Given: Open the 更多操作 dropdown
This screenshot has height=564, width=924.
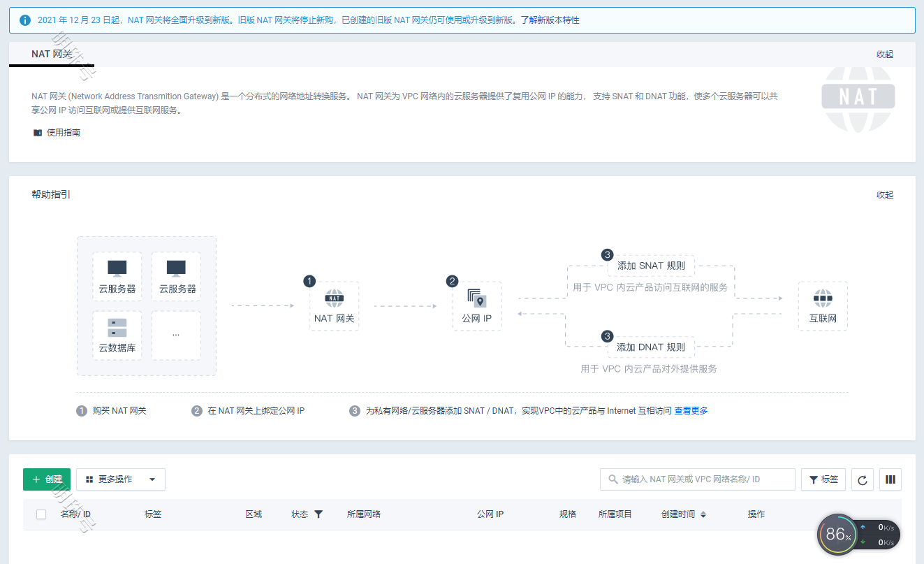Looking at the screenshot, I should [121, 479].
